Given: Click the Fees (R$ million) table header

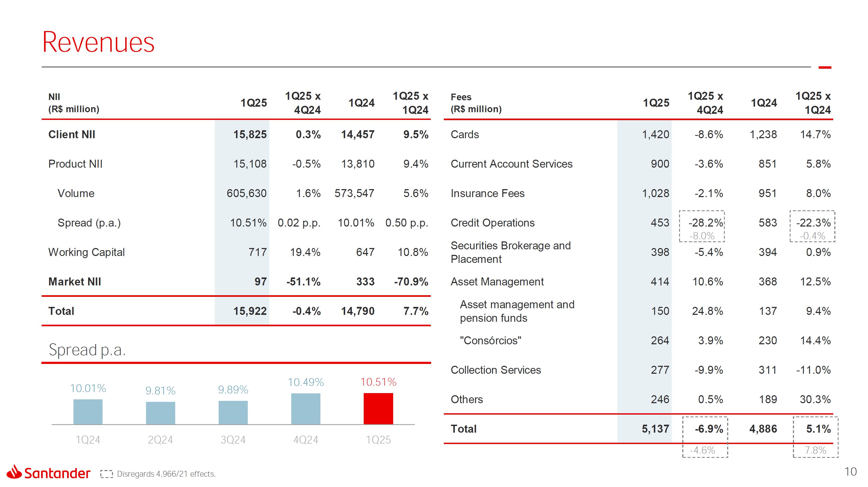Looking at the screenshot, I should pyautogui.click(x=476, y=103).
